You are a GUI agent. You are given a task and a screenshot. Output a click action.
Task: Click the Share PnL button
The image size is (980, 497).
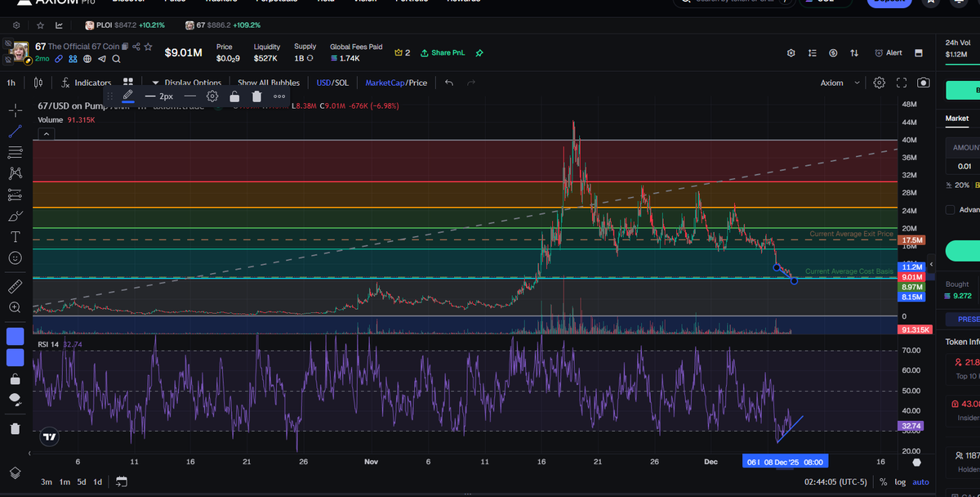(x=443, y=52)
